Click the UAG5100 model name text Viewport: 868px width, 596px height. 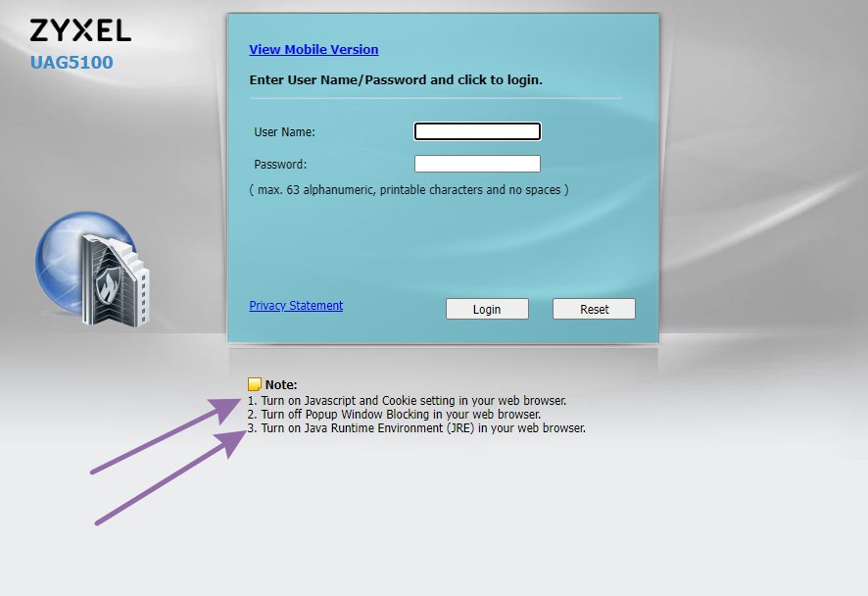[x=72, y=63]
